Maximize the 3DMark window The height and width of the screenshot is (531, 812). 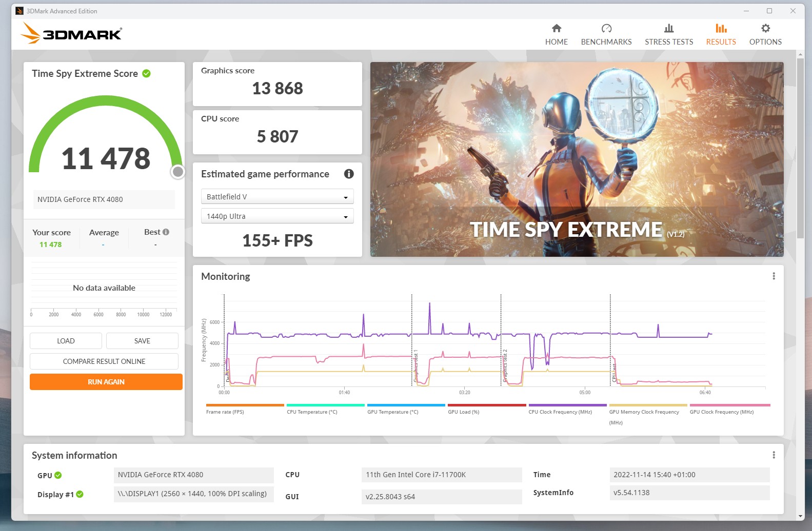click(769, 11)
